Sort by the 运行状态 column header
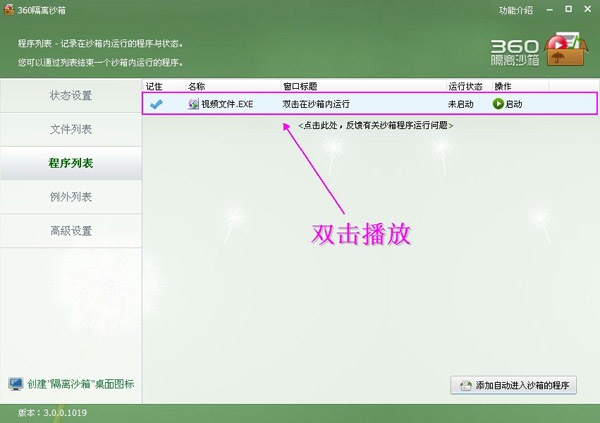Viewport: 600px width, 423px height. 469,86
